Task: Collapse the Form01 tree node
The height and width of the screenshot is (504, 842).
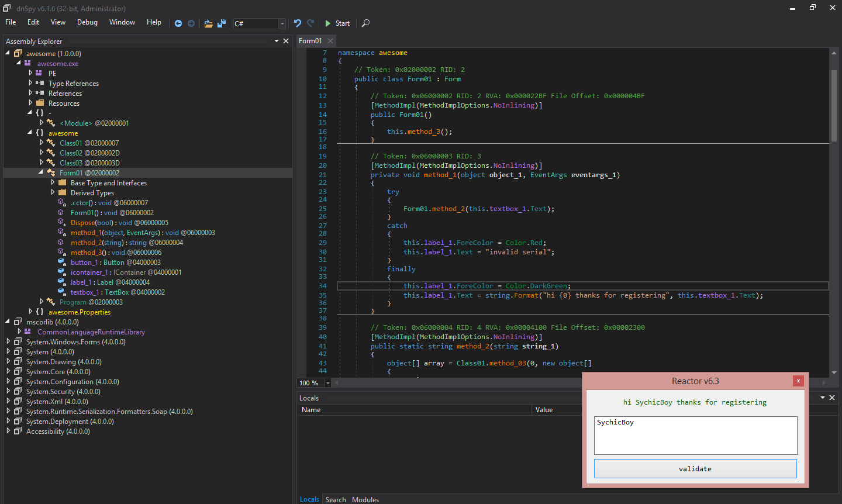Action: [42, 172]
